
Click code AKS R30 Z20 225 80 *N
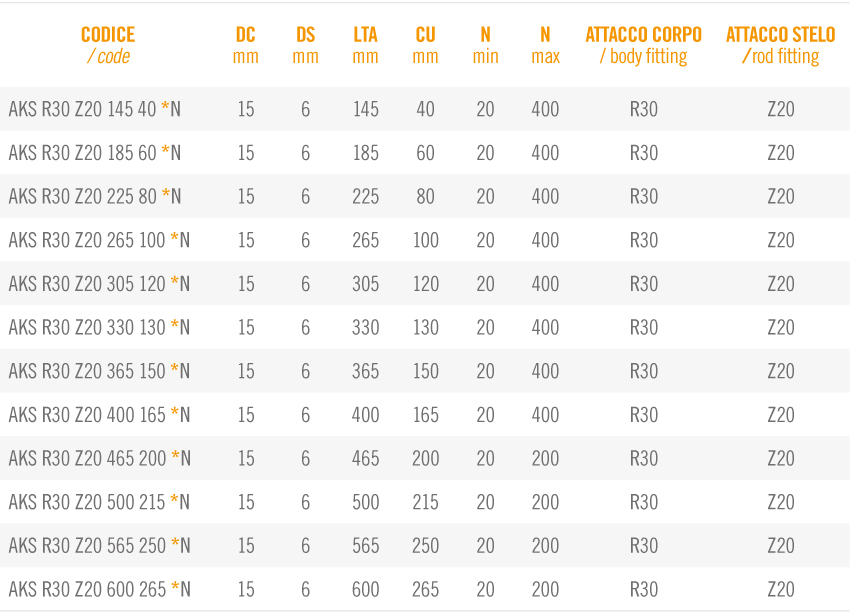pyautogui.click(x=95, y=197)
